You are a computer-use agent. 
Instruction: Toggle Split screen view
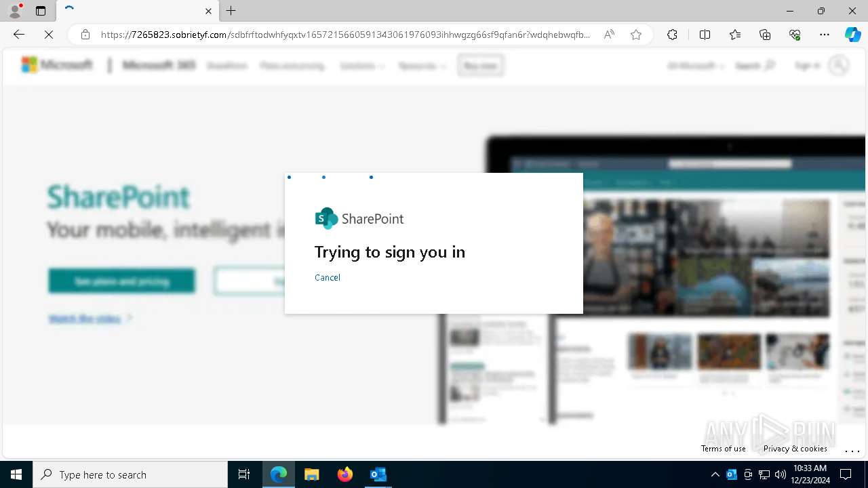[705, 35]
